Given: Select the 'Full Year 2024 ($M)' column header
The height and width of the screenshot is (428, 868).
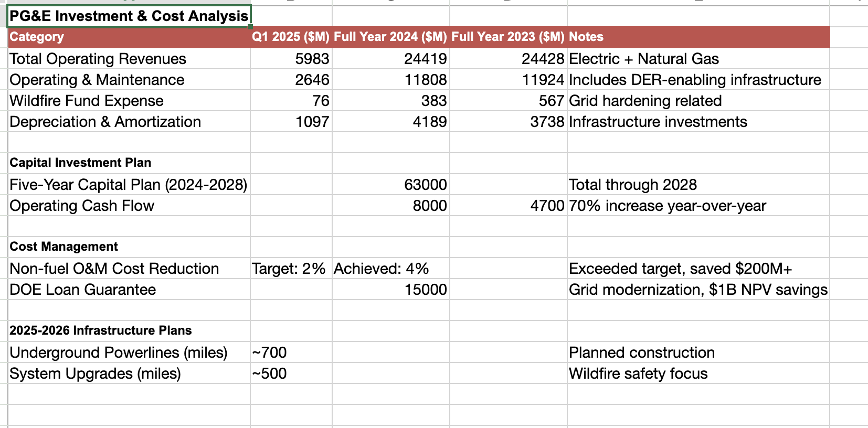Looking at the screenshot, I should click(391, 37).
